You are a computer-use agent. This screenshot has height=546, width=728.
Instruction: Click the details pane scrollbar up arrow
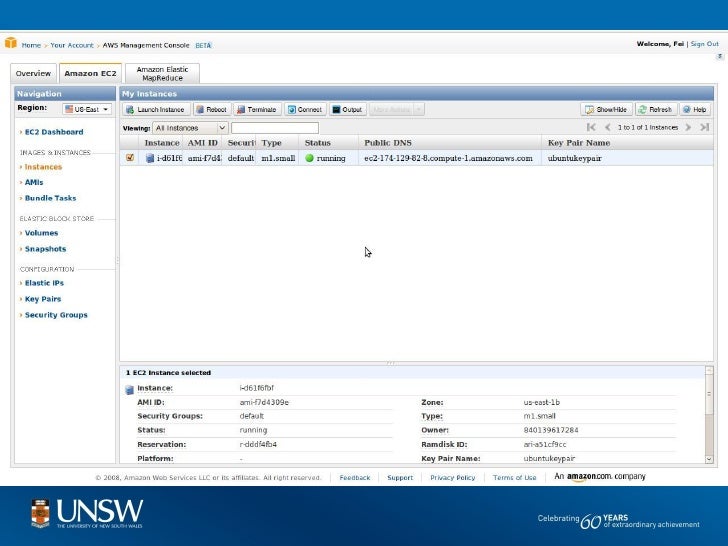pyautogui.click(x=709, y=370)
